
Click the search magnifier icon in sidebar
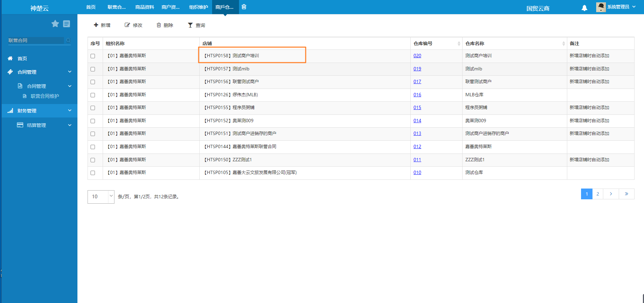coord(68,40)
